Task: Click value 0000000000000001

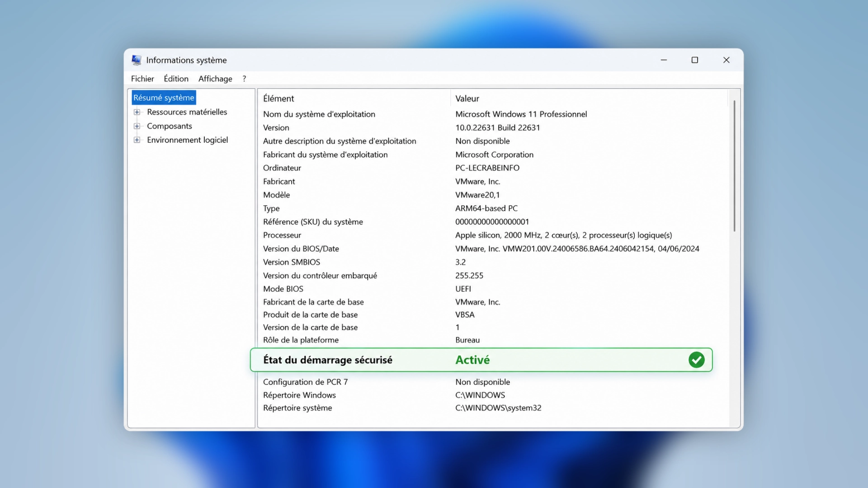Action: [492, 222]
